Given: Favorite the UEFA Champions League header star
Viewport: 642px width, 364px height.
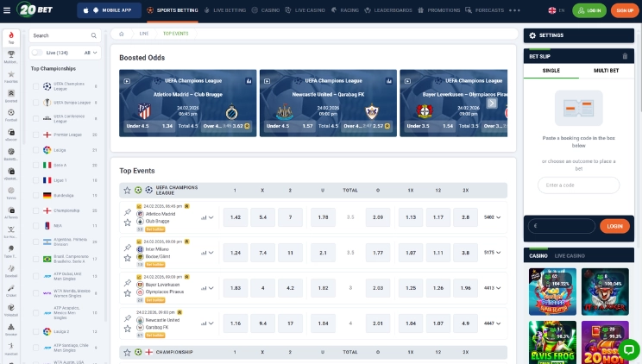Looking at the screenshot, I should click(127, 191).
